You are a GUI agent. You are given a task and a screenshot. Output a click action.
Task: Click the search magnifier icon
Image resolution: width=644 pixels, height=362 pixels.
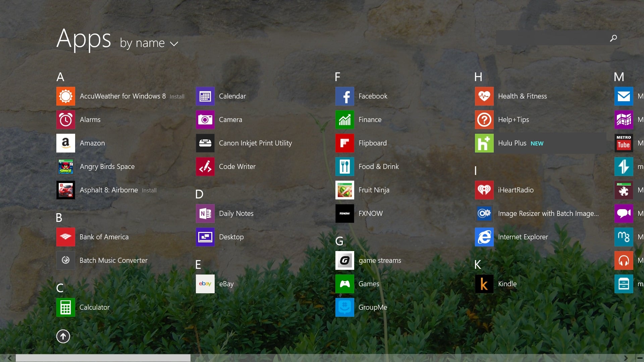[613, 38]
